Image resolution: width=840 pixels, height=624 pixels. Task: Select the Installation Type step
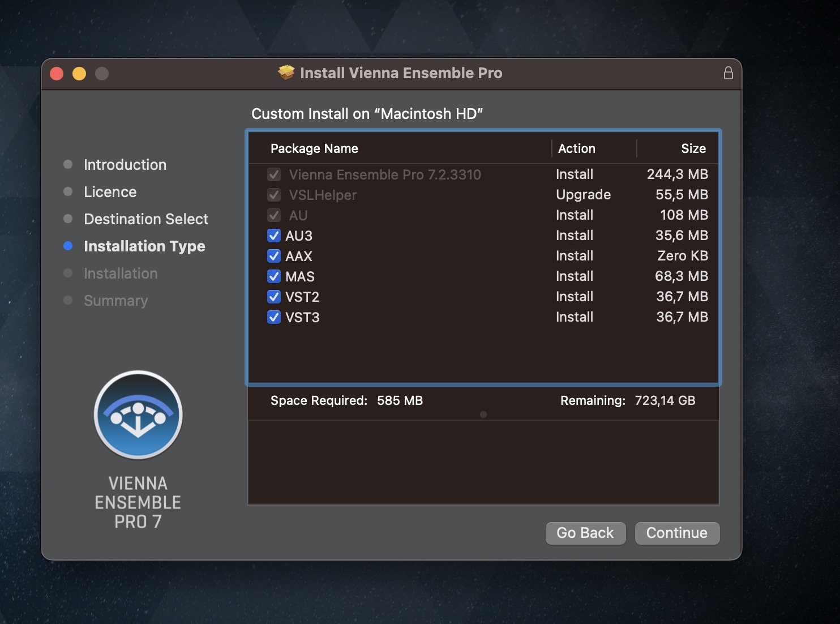(x=144, y=246)
